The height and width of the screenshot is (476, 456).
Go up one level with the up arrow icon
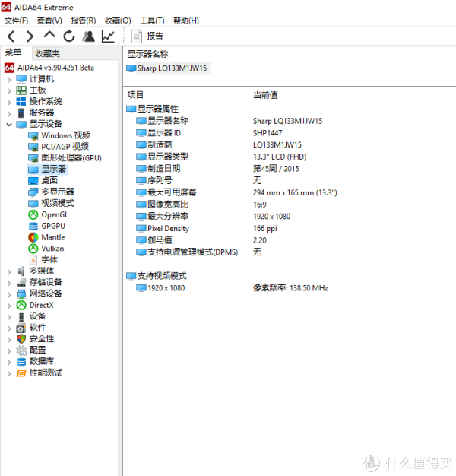coord(49,36)
